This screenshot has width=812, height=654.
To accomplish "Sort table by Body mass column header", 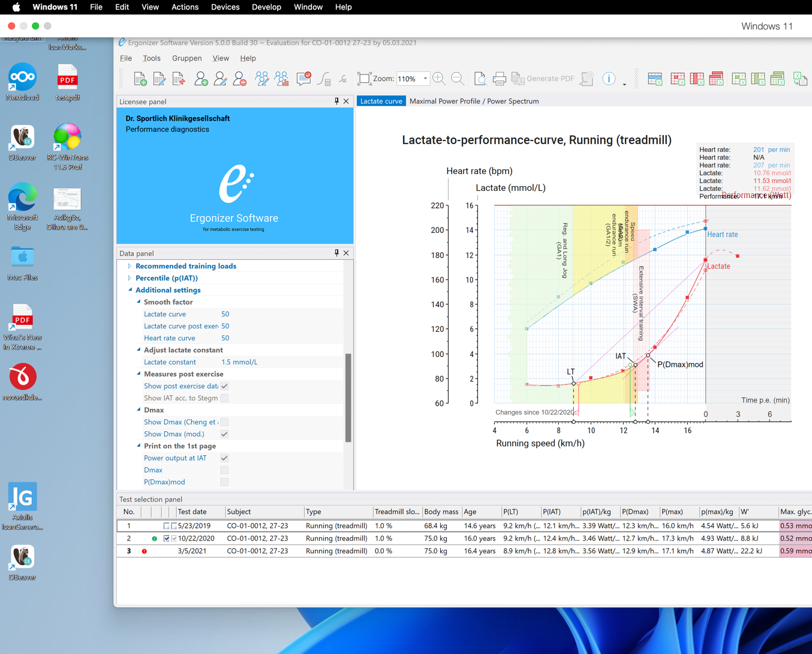I will (x=441, y=512).
